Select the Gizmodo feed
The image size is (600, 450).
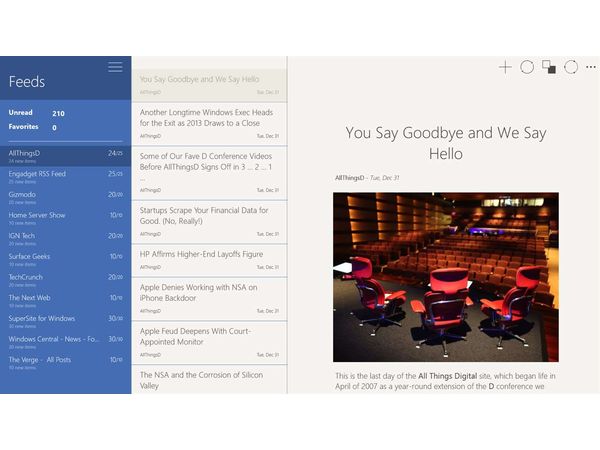(x=66, y=197)
